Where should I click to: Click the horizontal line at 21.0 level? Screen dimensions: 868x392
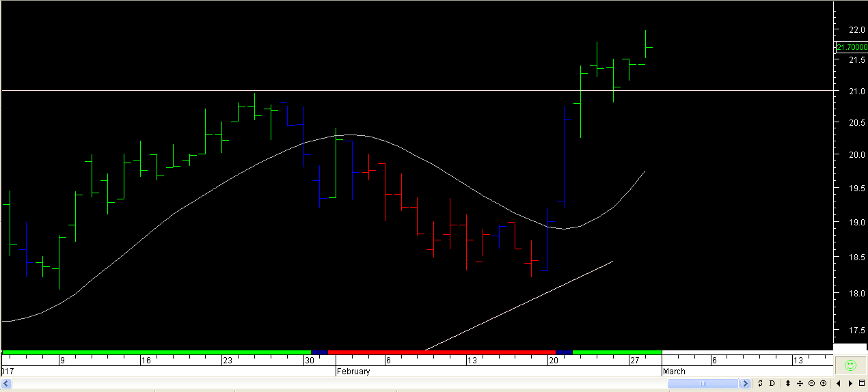click(x=417, y=90)
